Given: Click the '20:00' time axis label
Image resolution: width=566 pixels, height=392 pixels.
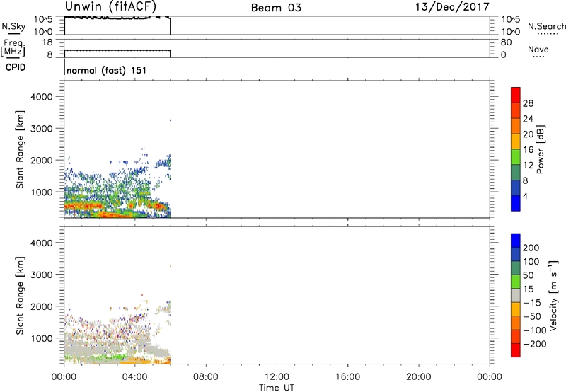Looking at the screenshot, I should point(419,377).
